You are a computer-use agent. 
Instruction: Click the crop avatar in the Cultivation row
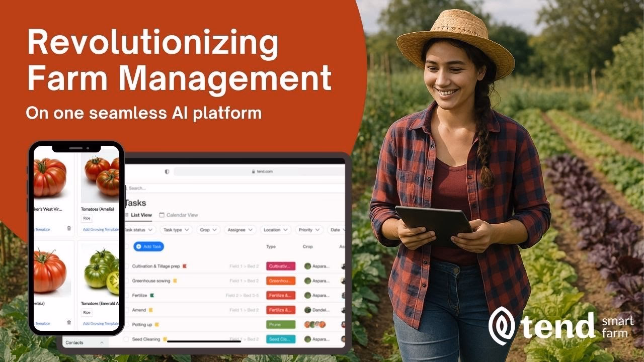pyautogui.click(x=307, y=266)
